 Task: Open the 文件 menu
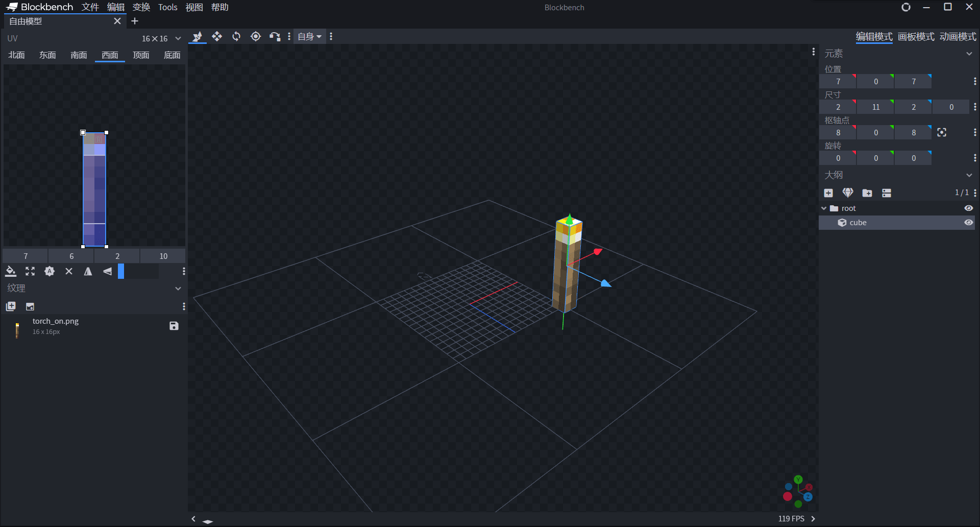tap(90, 7)
